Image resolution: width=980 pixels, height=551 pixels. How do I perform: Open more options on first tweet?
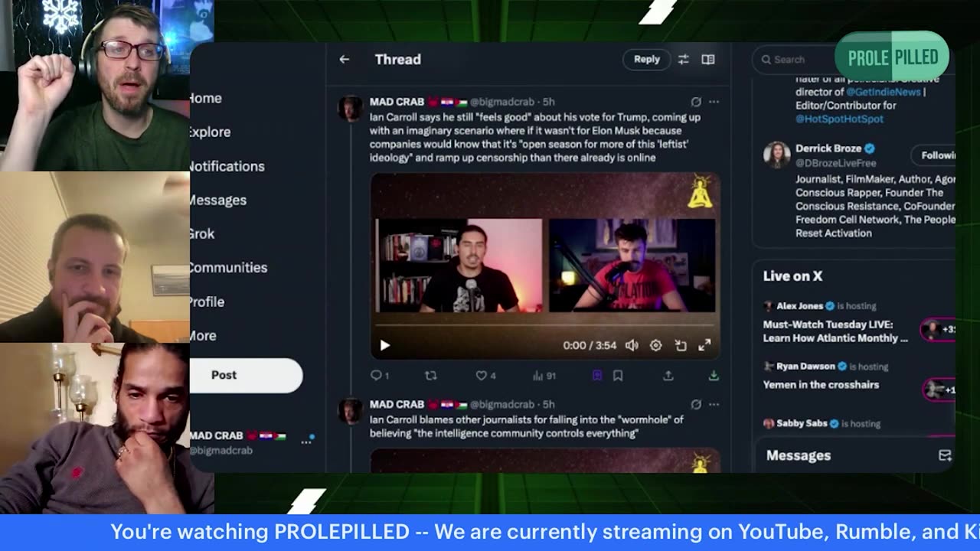[714, 102]
